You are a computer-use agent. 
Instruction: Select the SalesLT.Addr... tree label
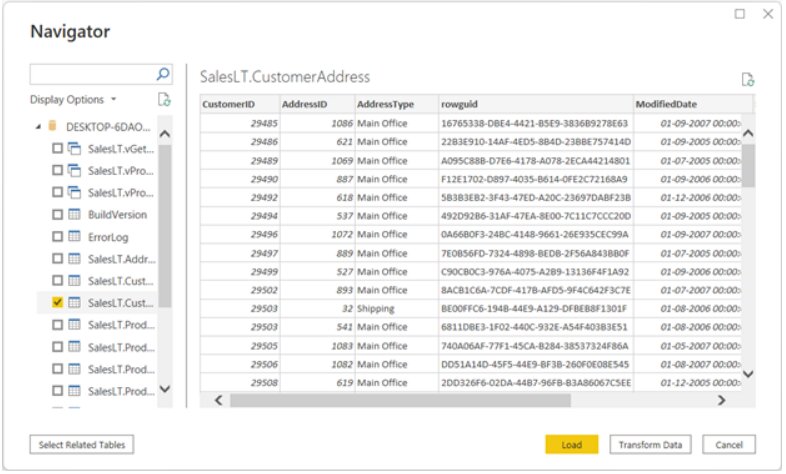(x=122, y=259)
